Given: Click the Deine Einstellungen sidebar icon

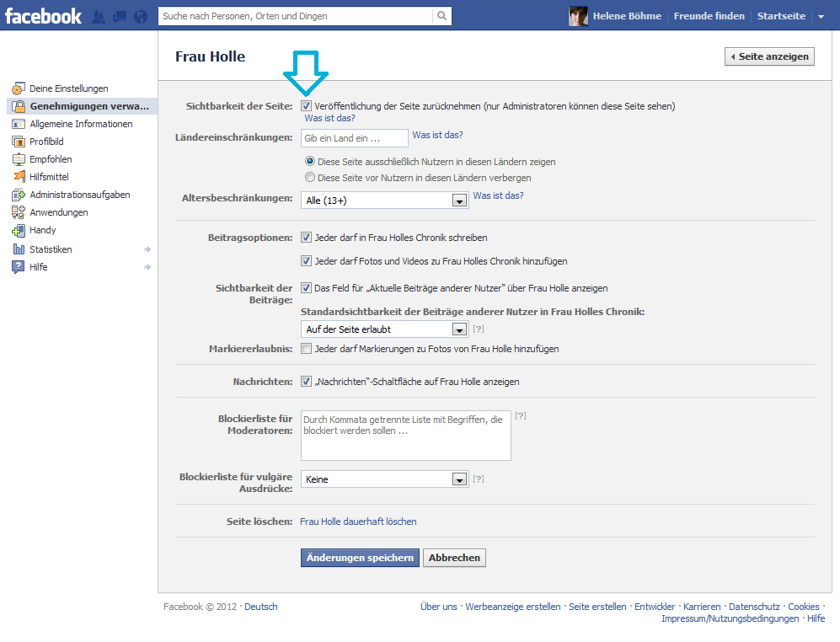Looking at the screenshot, I should pos(19,88).
